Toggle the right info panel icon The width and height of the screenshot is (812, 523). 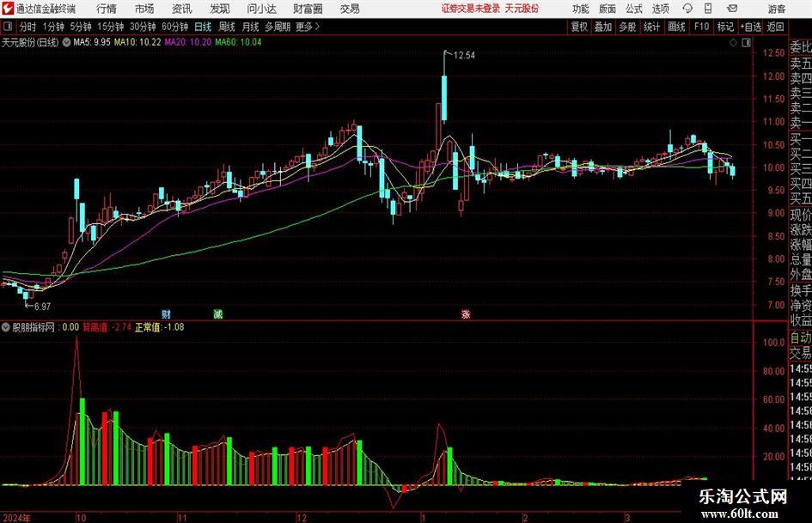[746, 43]
